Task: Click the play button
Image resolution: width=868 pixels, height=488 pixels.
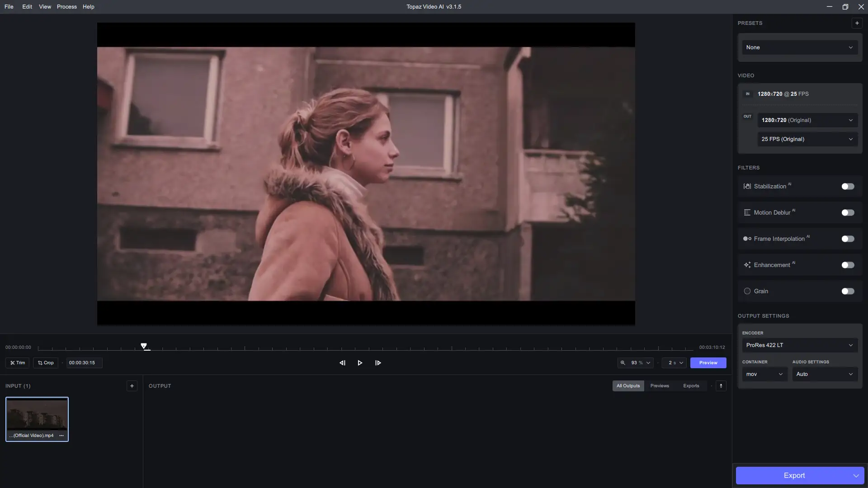Action: 360,363
